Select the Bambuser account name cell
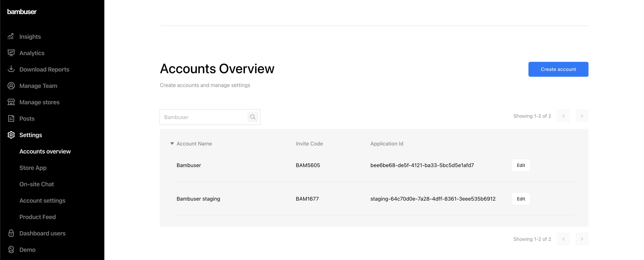This screenshot has height=260, width=644. pos(189,165)
